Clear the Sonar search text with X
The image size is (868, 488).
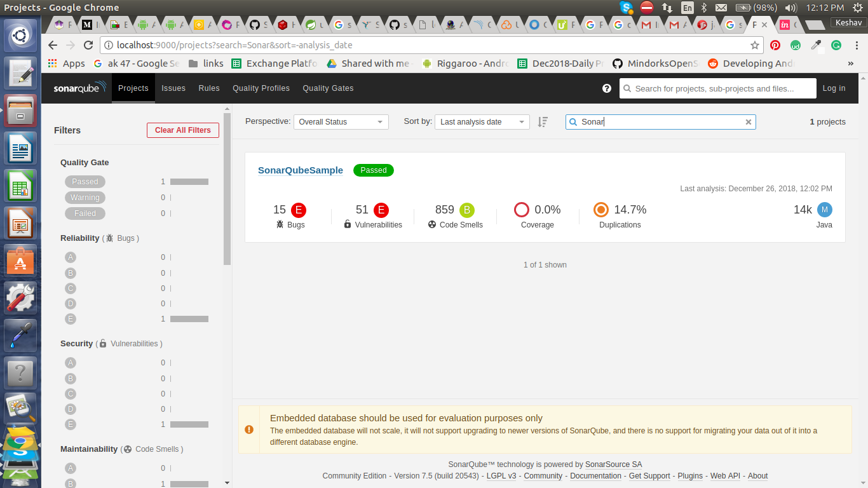pyautogui.click(x=749, y=122)
